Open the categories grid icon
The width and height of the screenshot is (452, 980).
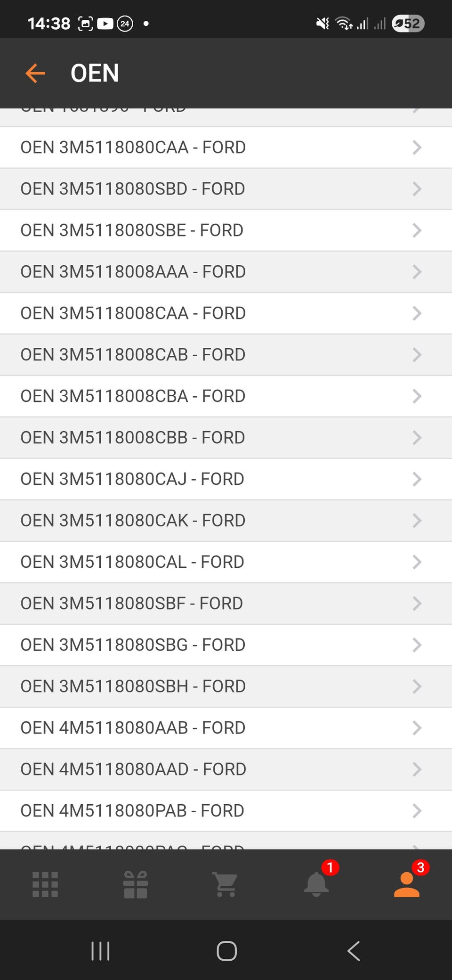45,884
